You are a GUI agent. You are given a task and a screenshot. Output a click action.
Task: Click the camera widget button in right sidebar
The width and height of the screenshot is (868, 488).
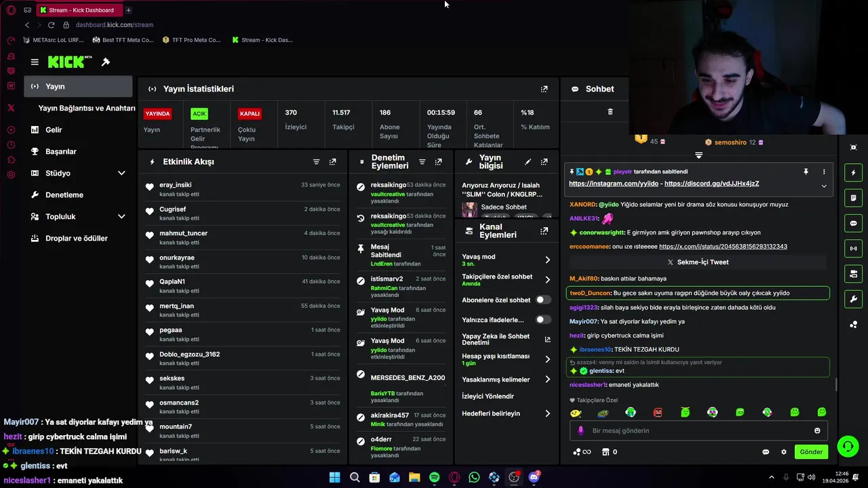pos(853,274)
